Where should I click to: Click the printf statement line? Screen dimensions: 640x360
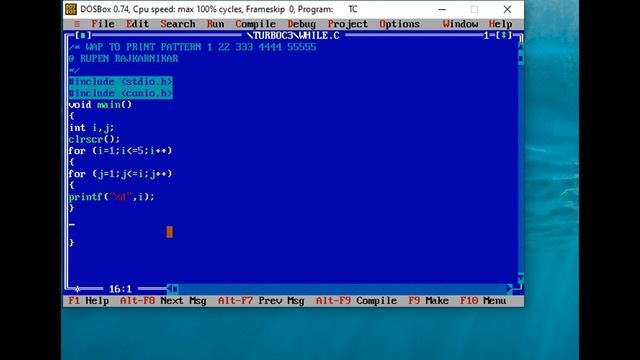click(x=112, y=197)
